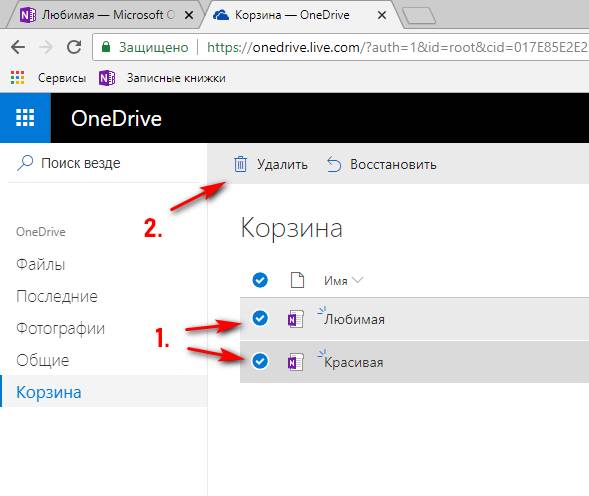Reload the page with browser refresh icon

[x=74, y=47]
